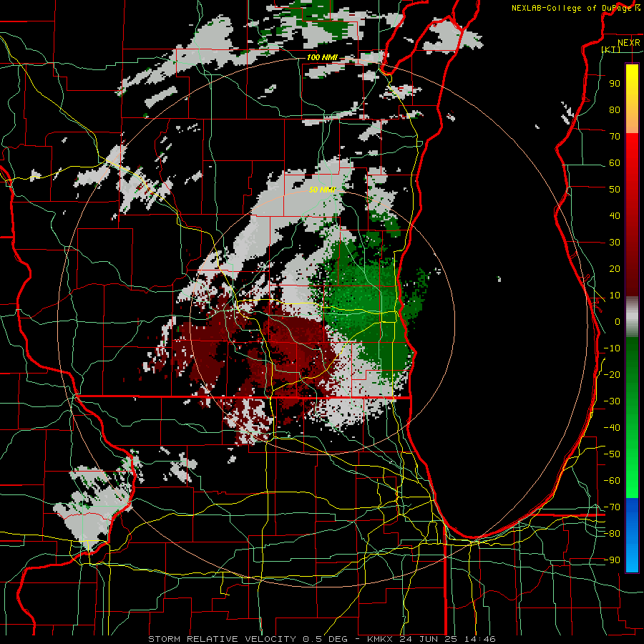Select the -50 value on velocity scale
This screenshot has height=644, width=644.
click(x=612, y=454)
